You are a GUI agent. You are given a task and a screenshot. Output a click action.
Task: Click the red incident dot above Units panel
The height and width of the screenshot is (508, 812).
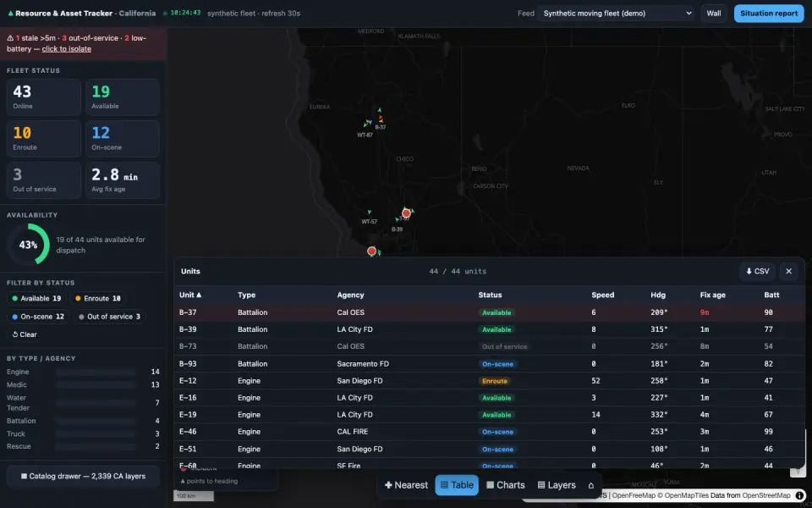(x=371, y=251)
